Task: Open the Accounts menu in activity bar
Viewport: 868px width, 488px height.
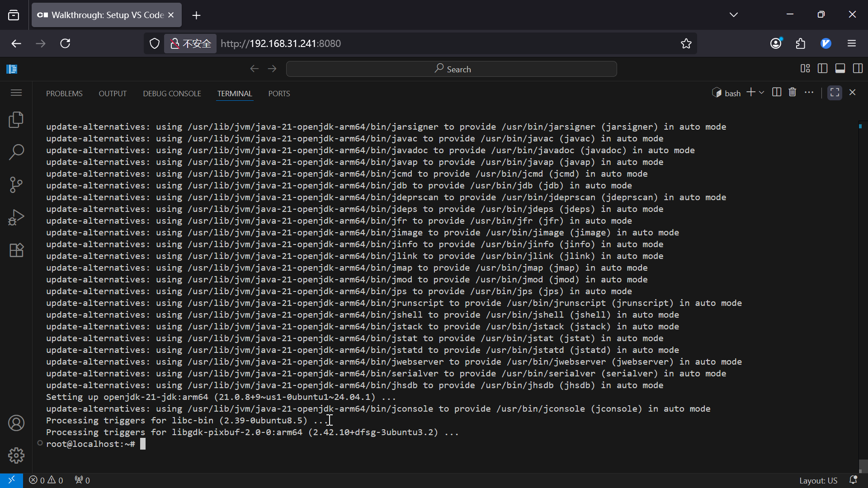Action: [x=16, y=423]
